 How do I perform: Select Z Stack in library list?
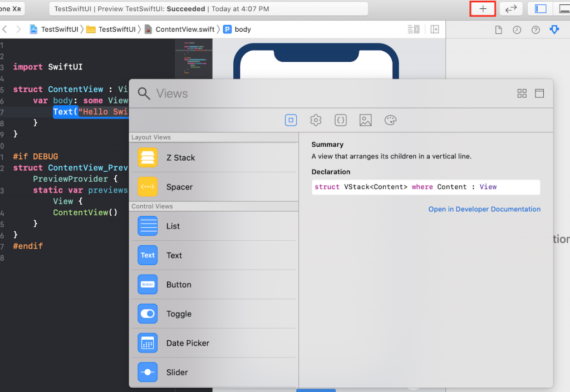click(x=214, y=157)
